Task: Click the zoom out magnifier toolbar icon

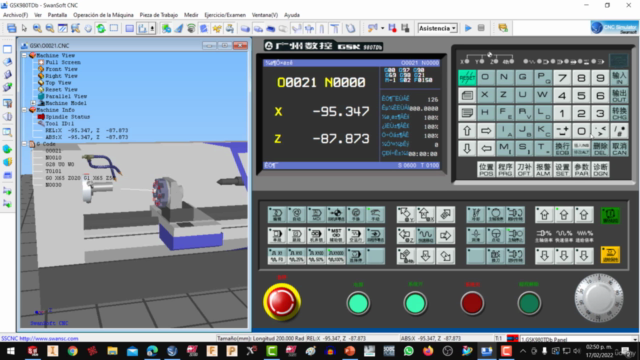Action: coord(50,28)
